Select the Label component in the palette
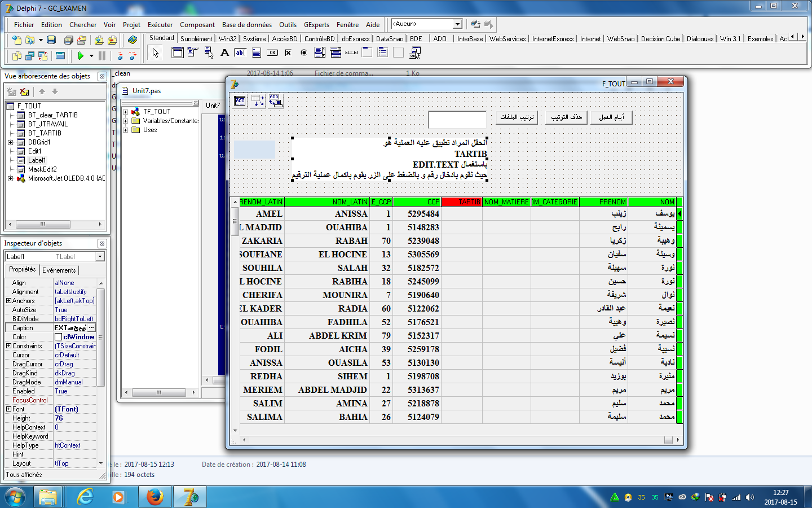 (224, 53)
